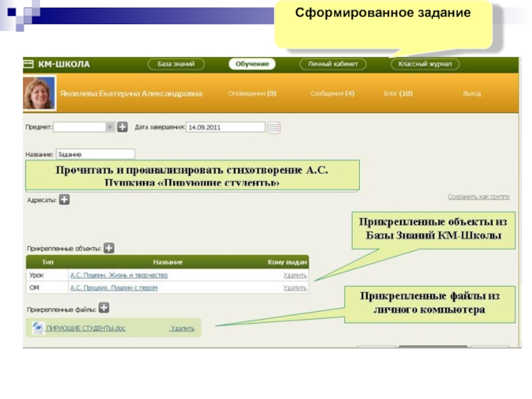
Task: Open the ПИРУЮЩИЕ СТУДЕНТЫ.doc file link
Action: tap(86, 328)
